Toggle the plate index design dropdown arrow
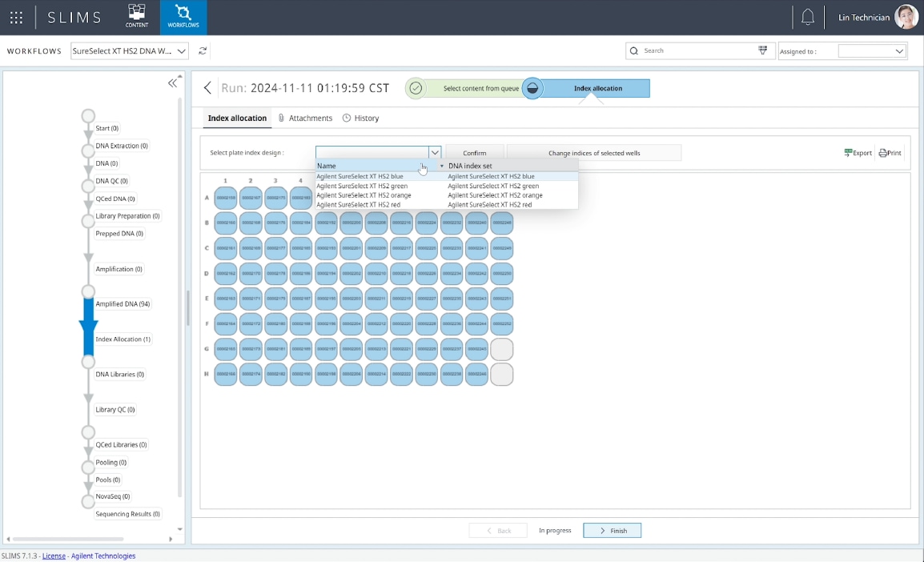The width and height of the screenshot is (924, 562). click(x=434, y=152)
